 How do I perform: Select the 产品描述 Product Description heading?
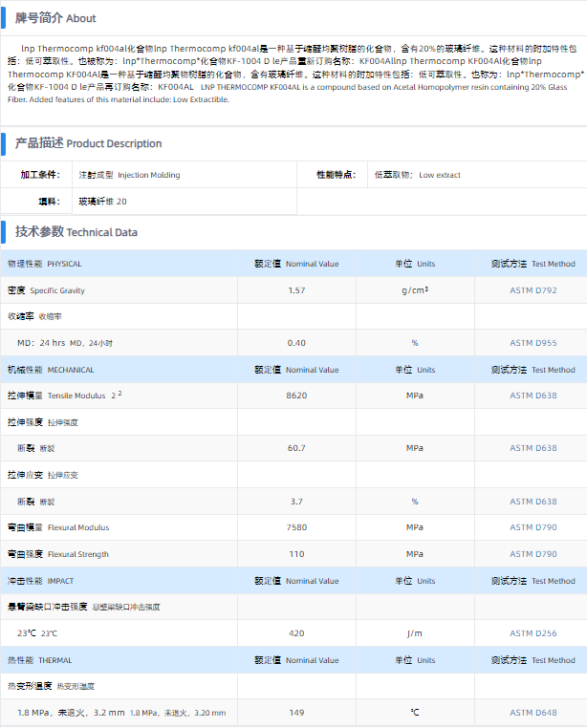pyautogui.click(x=88, y=143)
